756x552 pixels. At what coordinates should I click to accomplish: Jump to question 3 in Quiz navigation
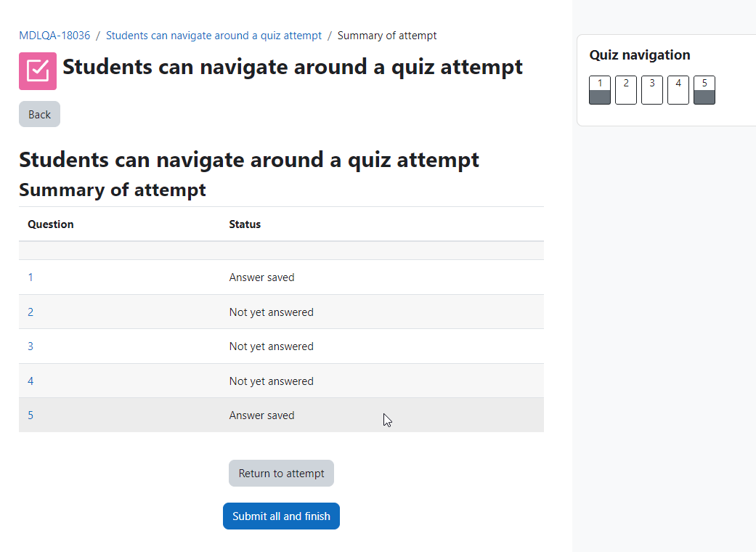tap(652, 89)
